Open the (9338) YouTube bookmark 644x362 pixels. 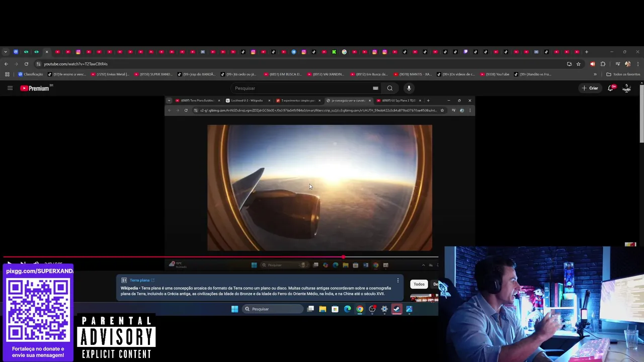click(495, 74)
